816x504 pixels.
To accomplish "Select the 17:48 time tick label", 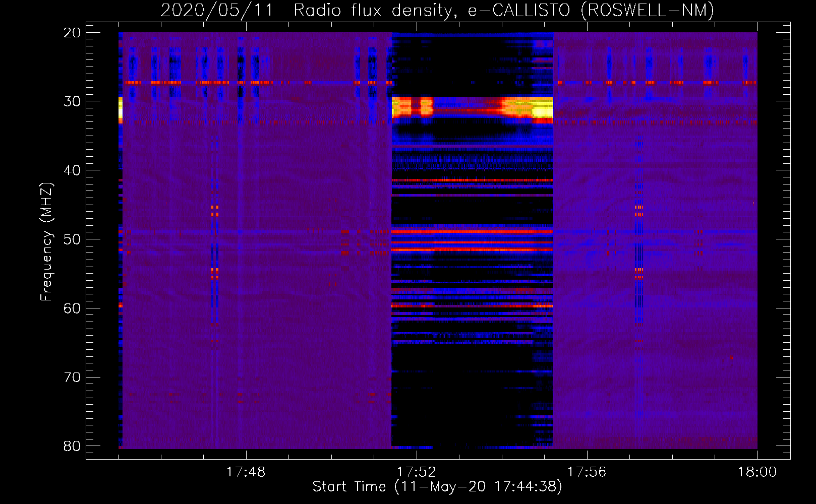I will (246, 472).
